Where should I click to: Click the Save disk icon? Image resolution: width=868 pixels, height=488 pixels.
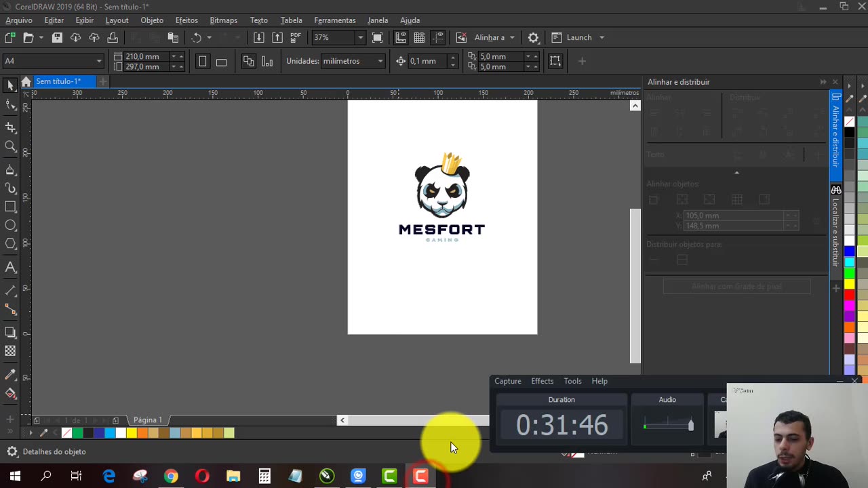pyautogui.click(x=57, y=37)
